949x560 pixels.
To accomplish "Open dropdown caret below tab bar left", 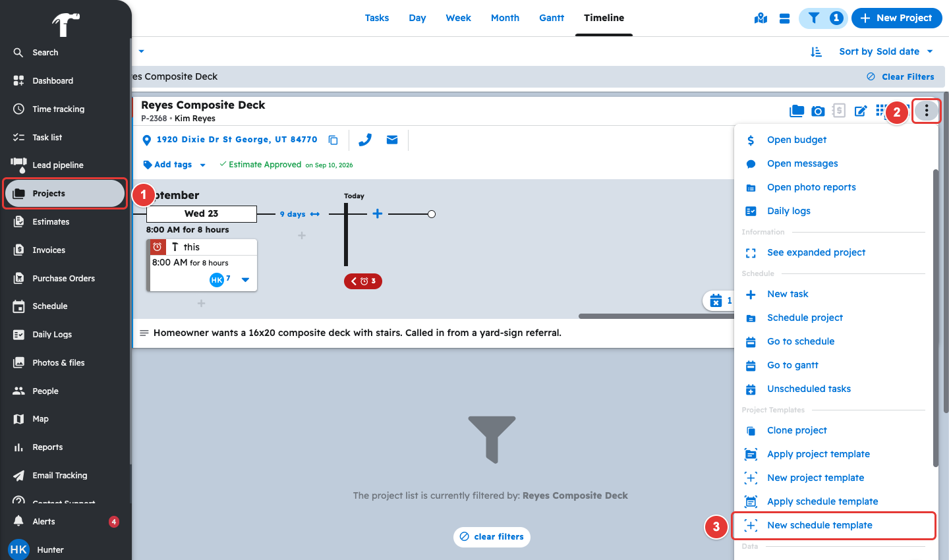I will point(141,51).
